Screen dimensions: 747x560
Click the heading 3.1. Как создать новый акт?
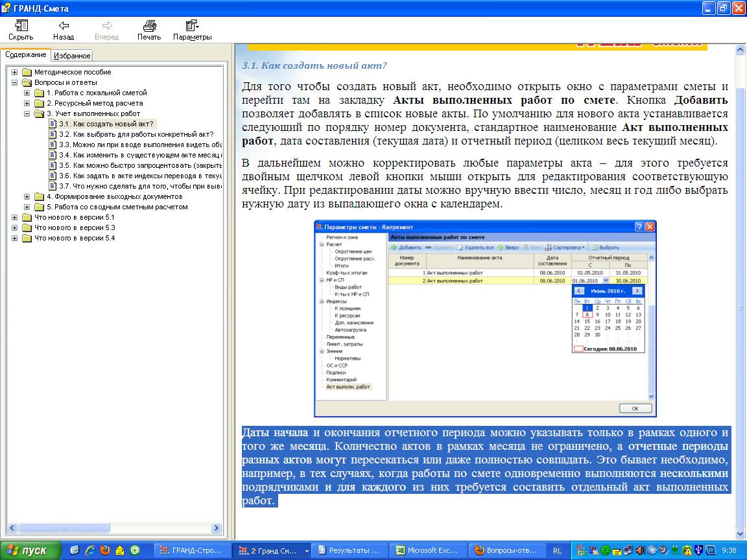coord(314,65)
